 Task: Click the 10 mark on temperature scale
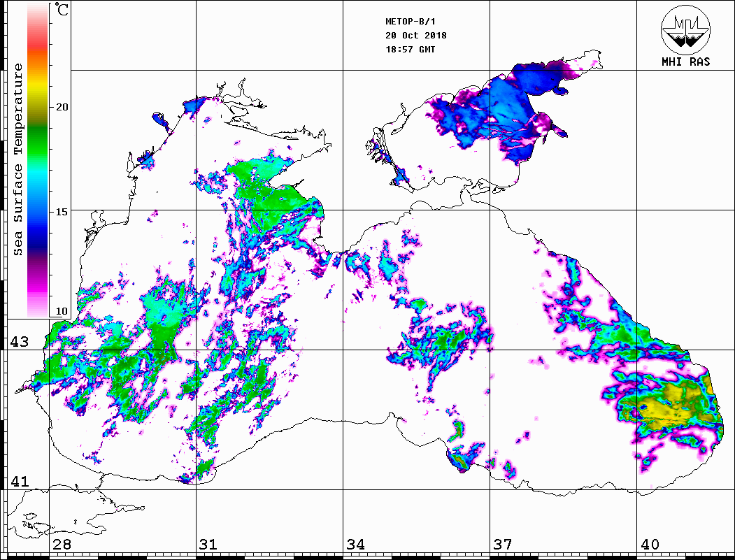pos(62,311)
